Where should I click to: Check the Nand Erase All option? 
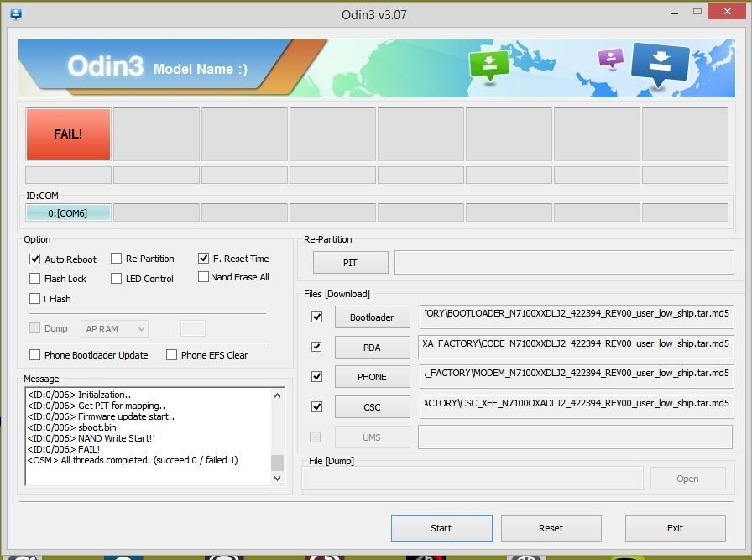coord(203,277)
